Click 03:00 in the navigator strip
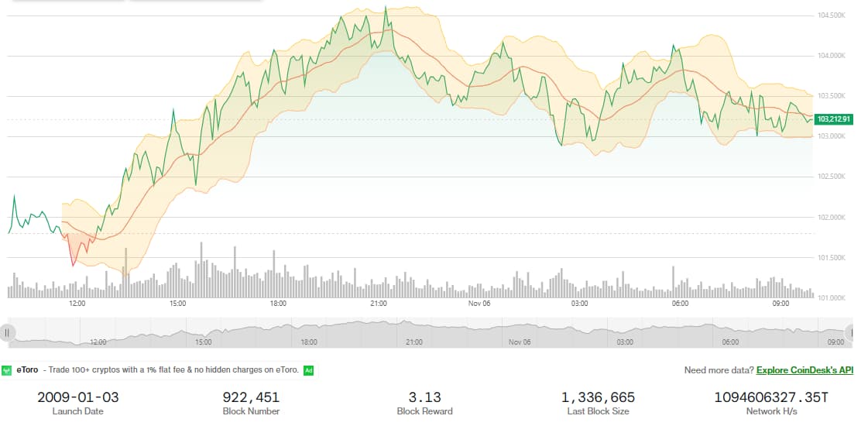 click(625, 342)
